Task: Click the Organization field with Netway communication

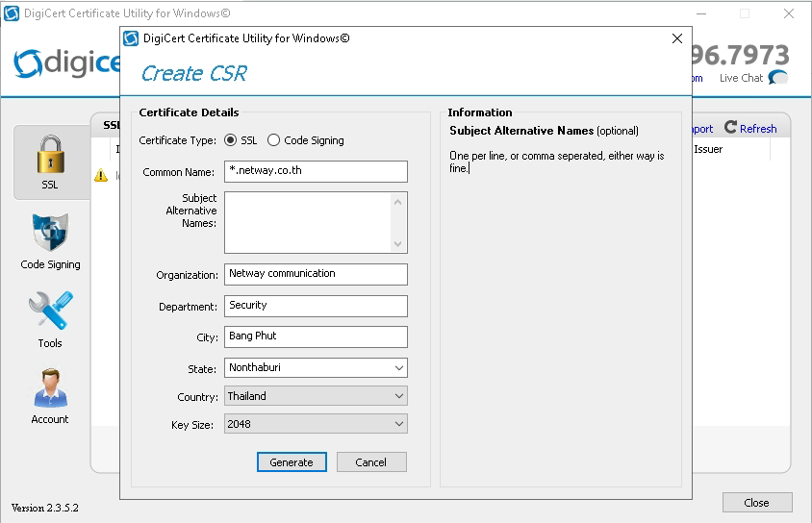Action: (x=316, y=274)
